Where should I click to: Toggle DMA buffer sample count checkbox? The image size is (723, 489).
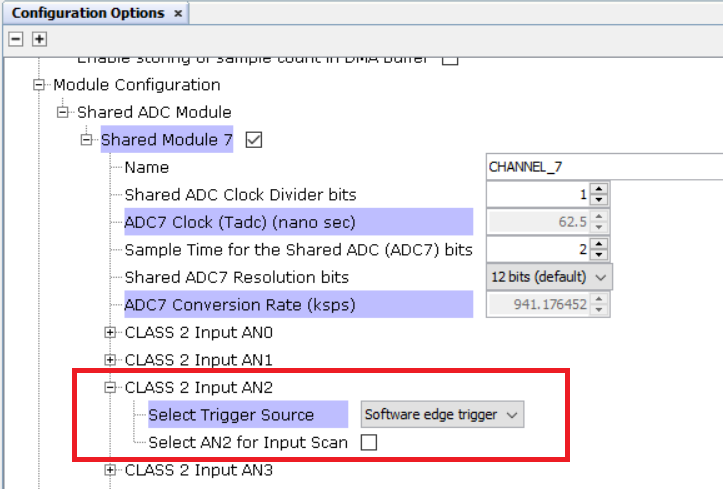tap(450, 58)
